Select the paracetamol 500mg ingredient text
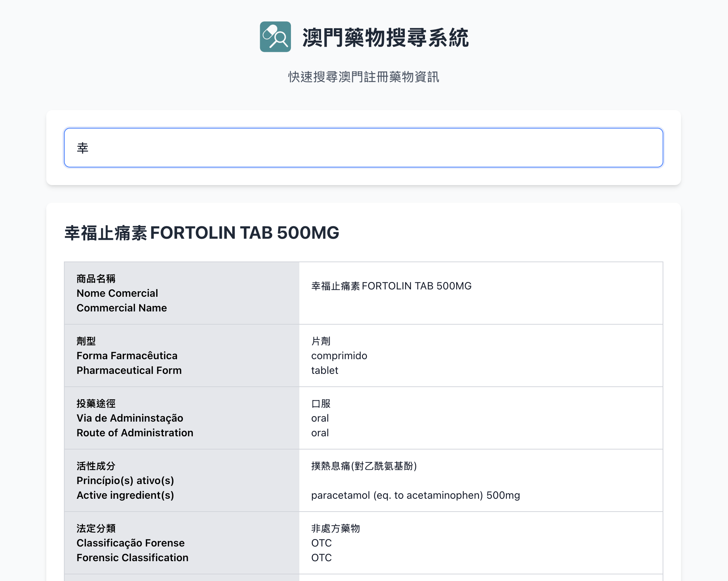Screen dimensions: 728x581 pyautogui.click(x=415, y=495)
